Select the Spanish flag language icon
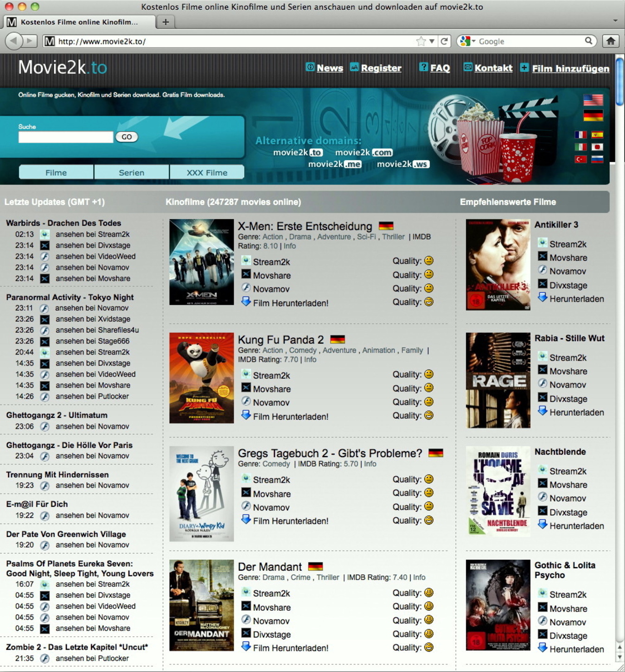Screen dimensions: 625x672 597,135
